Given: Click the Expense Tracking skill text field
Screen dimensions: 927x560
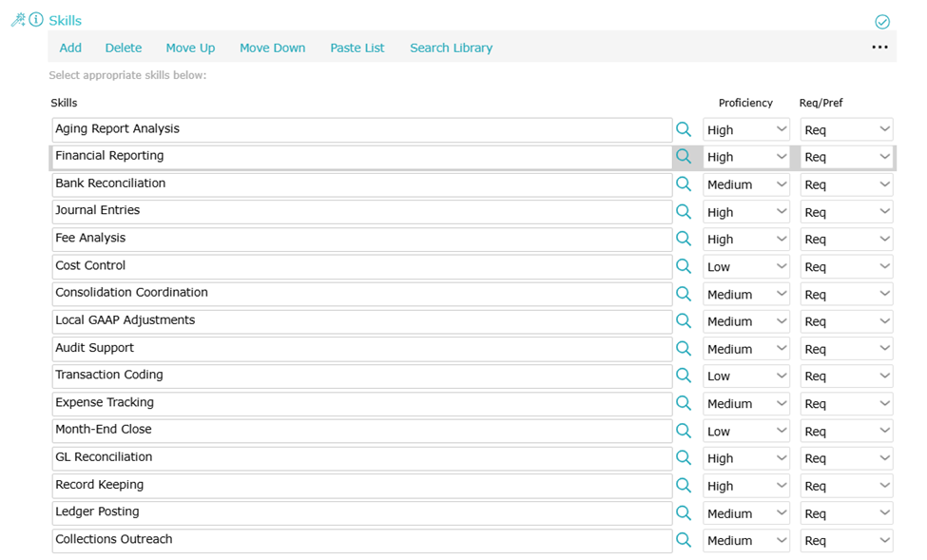Looking at the screenshot, I should (361, 403).
